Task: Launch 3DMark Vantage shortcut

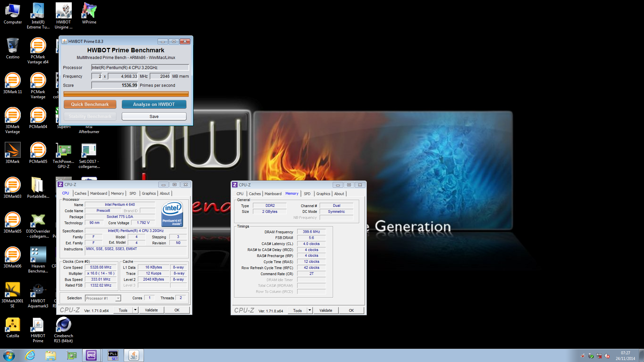Action: coord(13,121)
